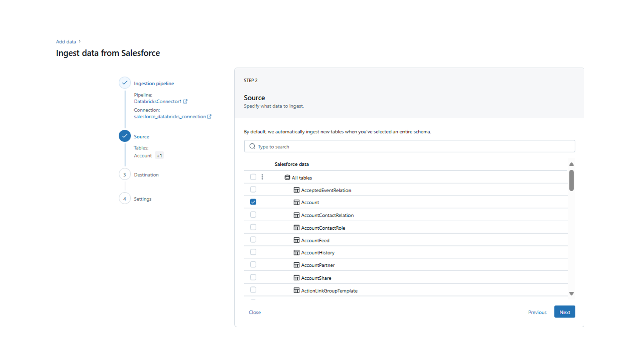This screenshot has height=362, width=644.
Task: Click the Add data breadcrumb link
Action: click(66, 42)
